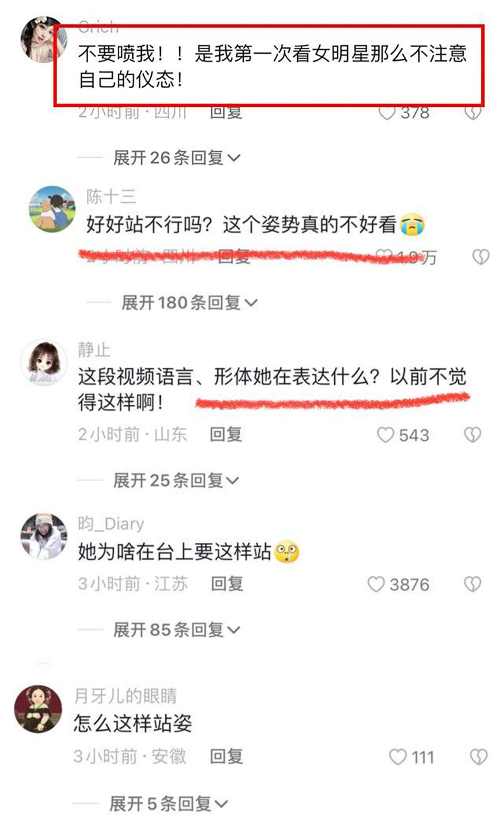Expand 25 replies under 静止's comment
Screen dimensions: 504x815
click(176, 480)
